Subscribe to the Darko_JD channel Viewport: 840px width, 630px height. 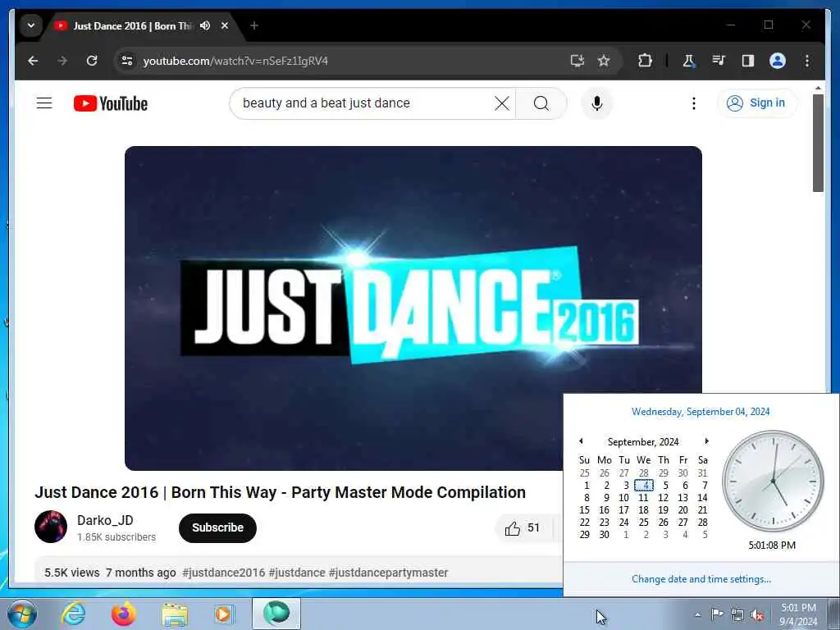coord(217,527)
